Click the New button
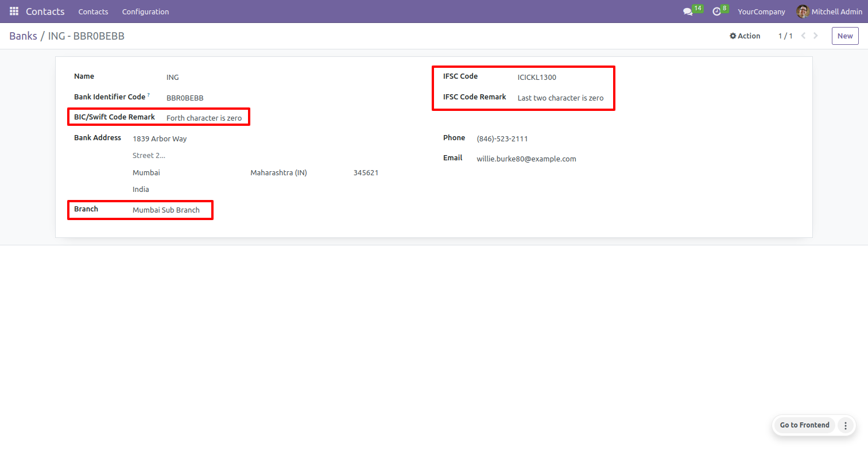This screenshot has width=868, height=462. point(845,36)
